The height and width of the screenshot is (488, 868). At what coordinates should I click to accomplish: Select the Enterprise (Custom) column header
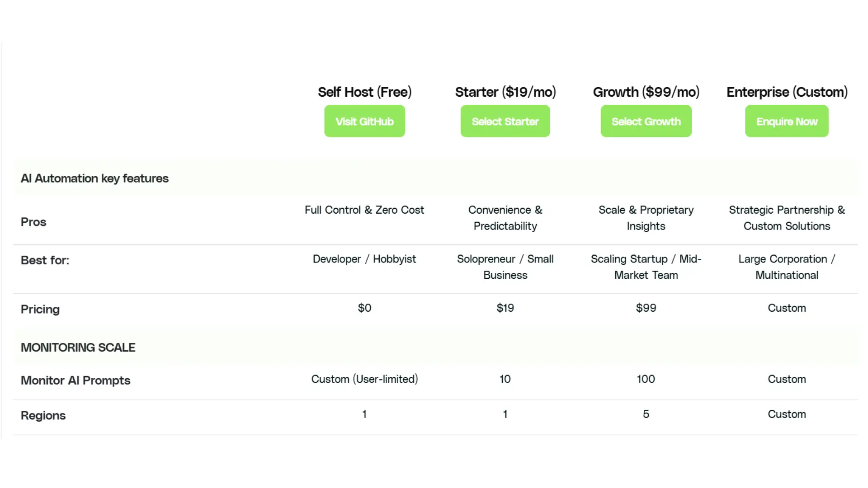click(787, 92)
